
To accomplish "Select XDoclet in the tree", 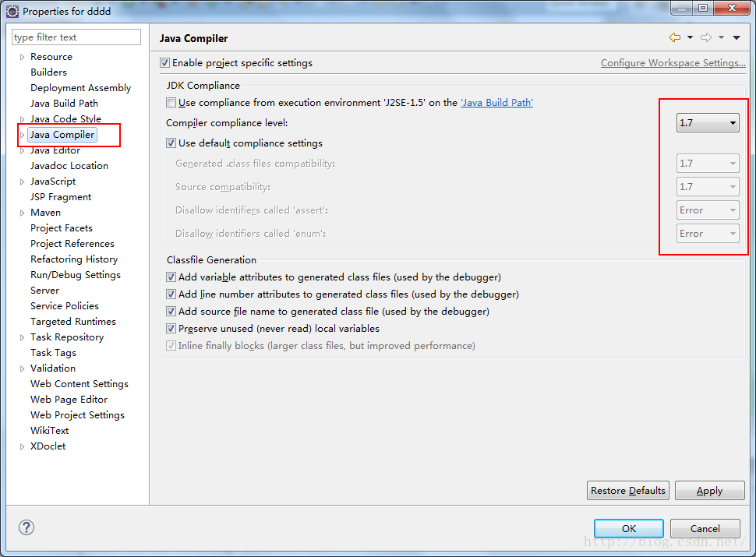I will [x=48, y=446].
